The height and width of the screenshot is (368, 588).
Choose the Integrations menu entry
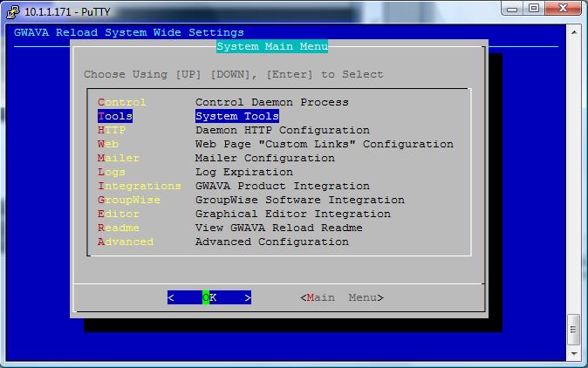click(139, 186)
